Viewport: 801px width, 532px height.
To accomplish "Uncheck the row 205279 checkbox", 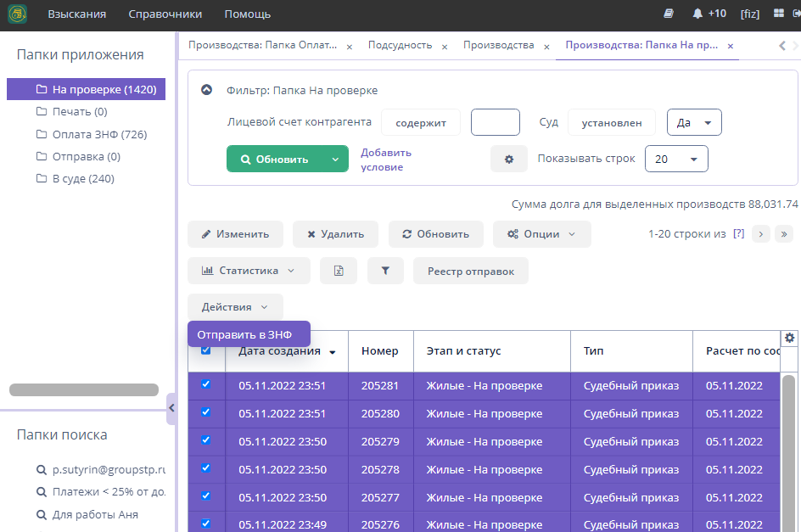I will 205,440.
